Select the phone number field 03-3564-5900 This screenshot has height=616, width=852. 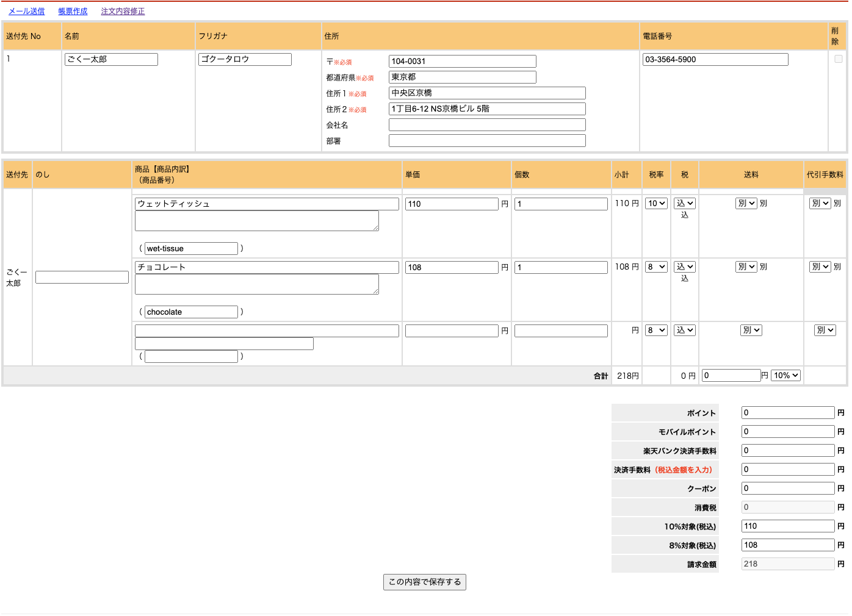click(715, 59)
